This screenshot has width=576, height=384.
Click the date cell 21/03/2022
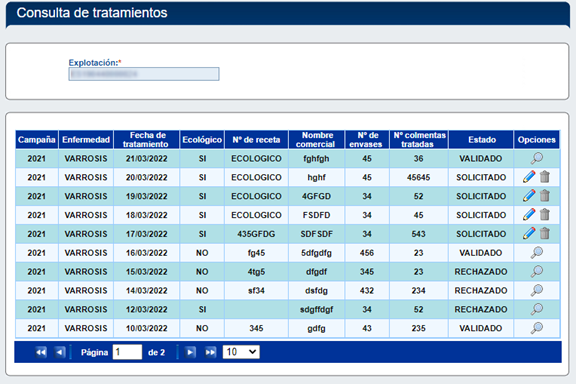point(147,159)
